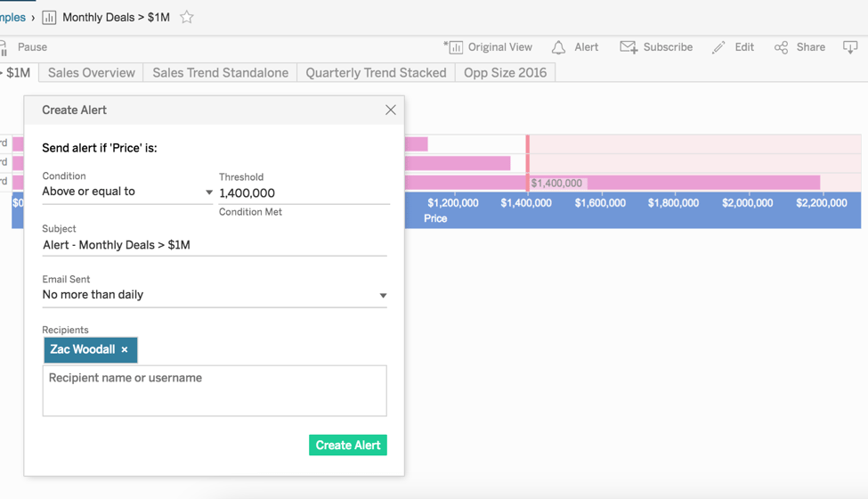Click the Email Sent dropdown arrow
The height and width of the screenshot is (499, 868).
[383, 295]
